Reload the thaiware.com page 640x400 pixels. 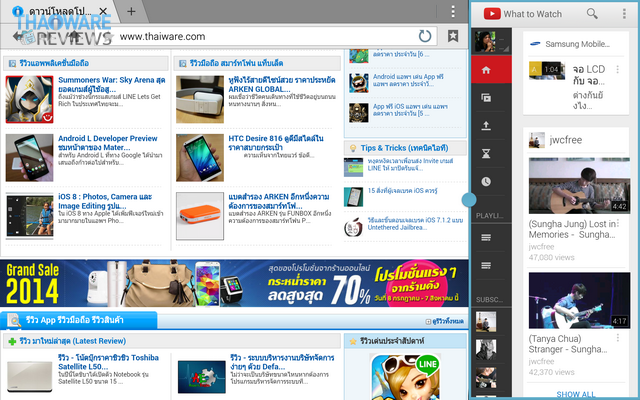[425, 36]
